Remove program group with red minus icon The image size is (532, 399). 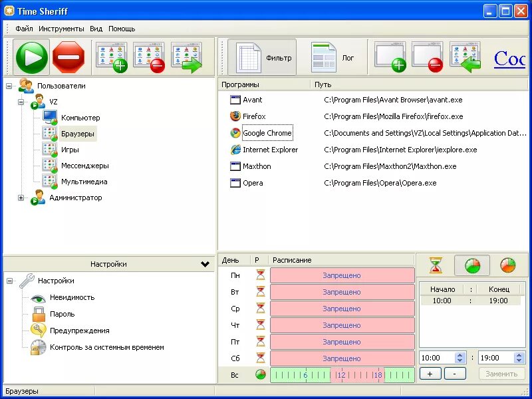point(149,57)
